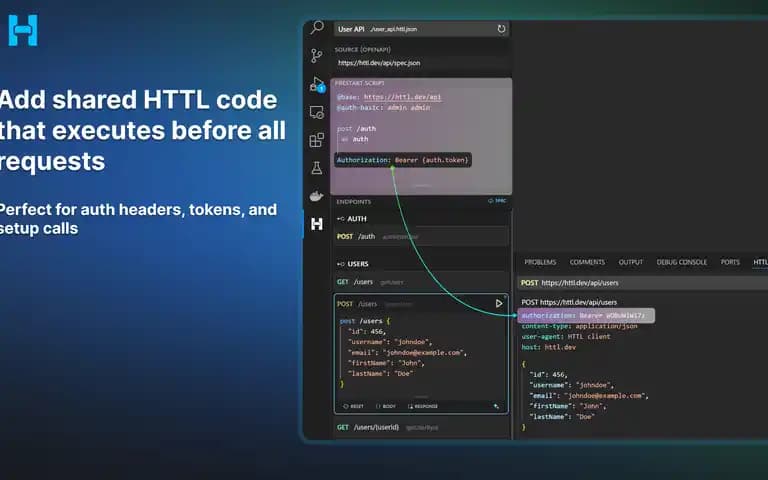Click the 'as auth' line in prestart script
The height and width of the screenshot is (480, 768).
(355, 140)
